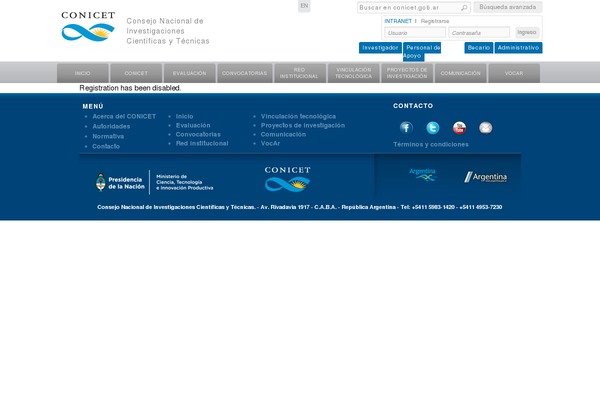Switch language with the EN button
Viewport: 600px width, 400px height.
[x=304, y=6]
